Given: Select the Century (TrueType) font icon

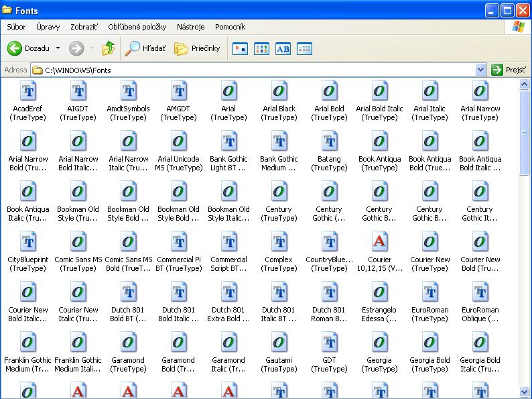Looking at the screenshot, I should [279, 191].
